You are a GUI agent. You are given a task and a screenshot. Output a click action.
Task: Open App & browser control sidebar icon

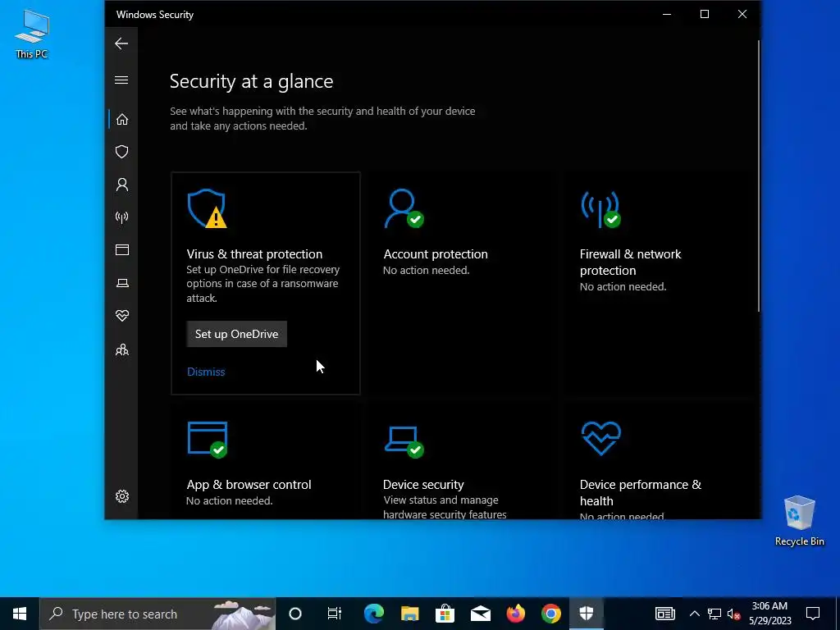click(x=122, y=249)
